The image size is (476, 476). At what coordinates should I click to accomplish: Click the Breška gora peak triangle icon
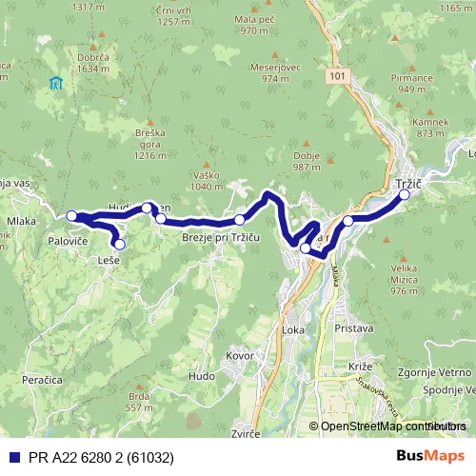150,123
